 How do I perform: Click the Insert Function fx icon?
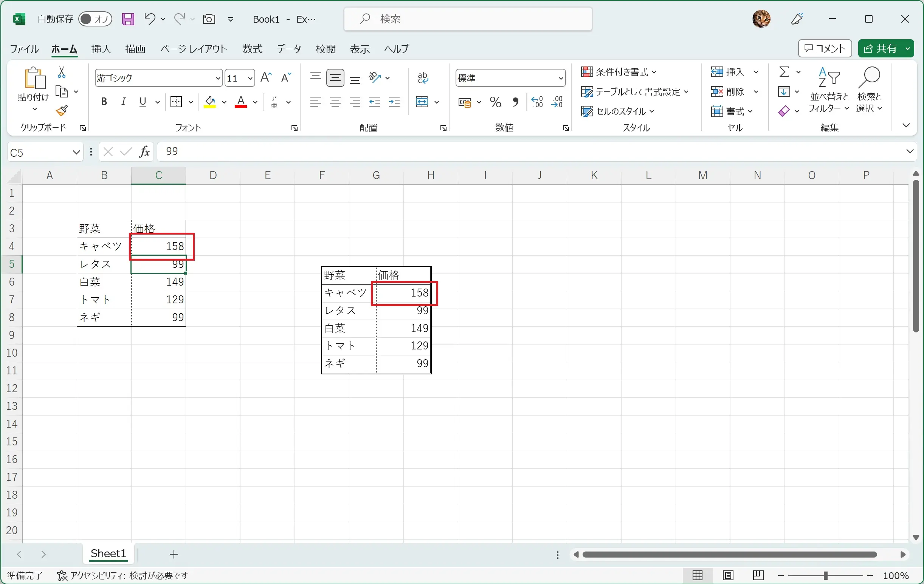(x=144, y=152)
